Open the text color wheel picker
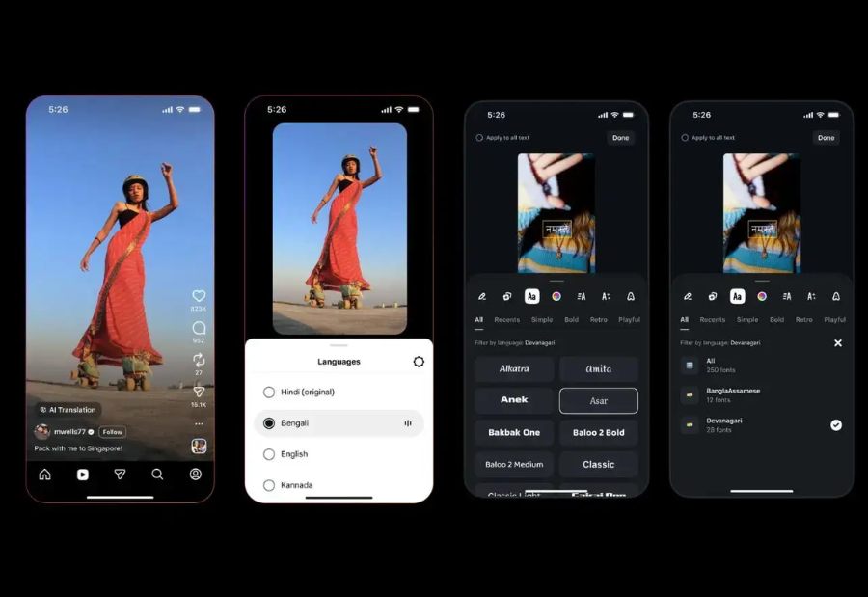The image size is (868, 597). tap(556, 296)
